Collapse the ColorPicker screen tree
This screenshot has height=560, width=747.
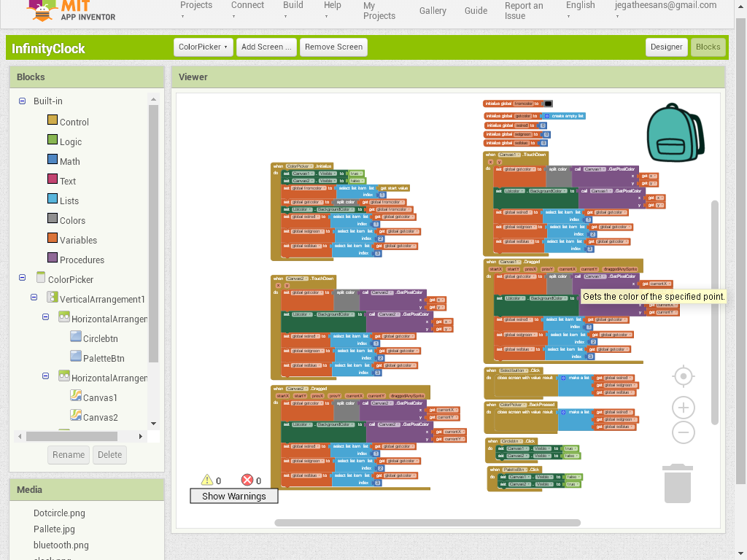coord(23,278)
